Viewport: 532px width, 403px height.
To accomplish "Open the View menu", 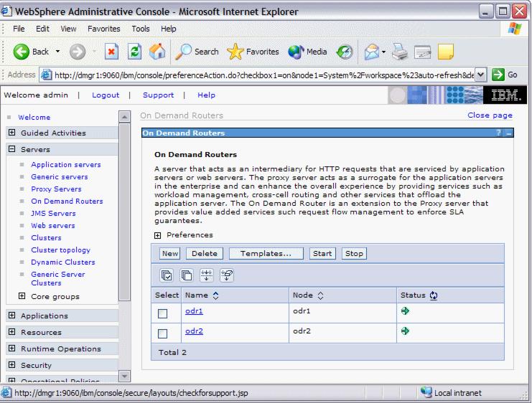I will point(68,29).
